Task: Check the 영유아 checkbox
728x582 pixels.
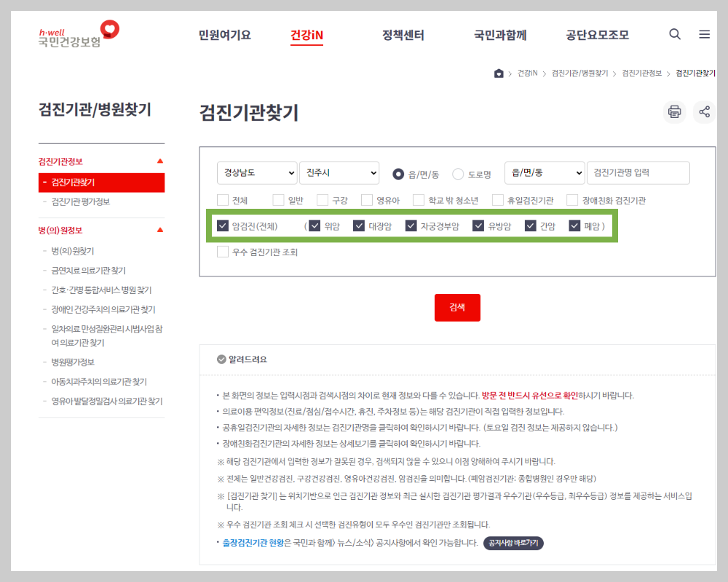Action: pos(367,200)
